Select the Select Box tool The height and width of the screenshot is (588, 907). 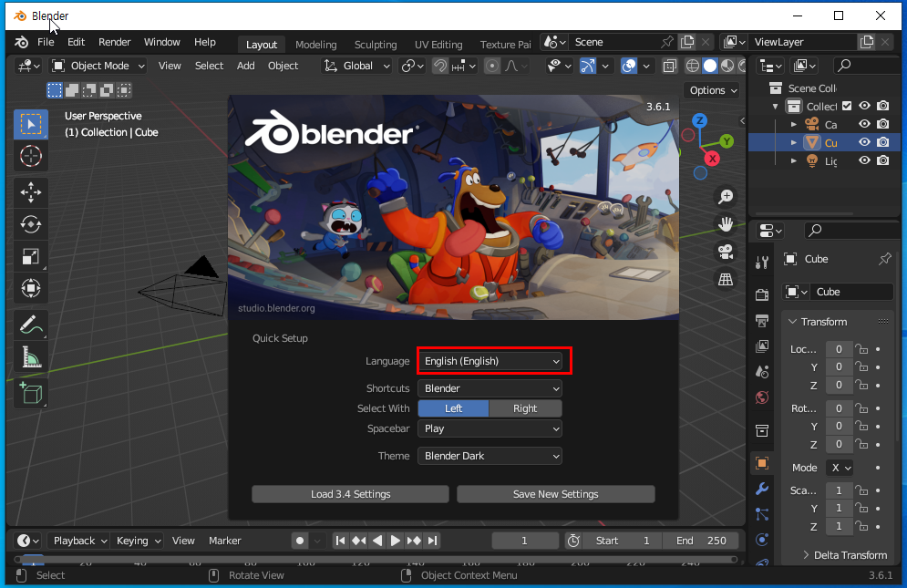tap(31, 124)
